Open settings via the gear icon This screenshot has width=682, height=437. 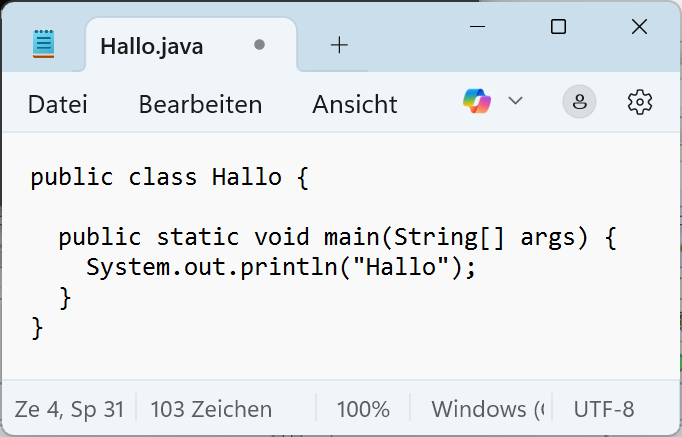tap(640, 102)
